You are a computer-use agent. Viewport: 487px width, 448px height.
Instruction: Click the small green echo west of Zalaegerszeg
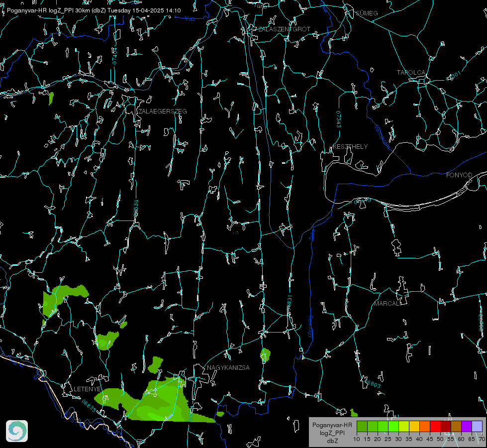(51, 98)
